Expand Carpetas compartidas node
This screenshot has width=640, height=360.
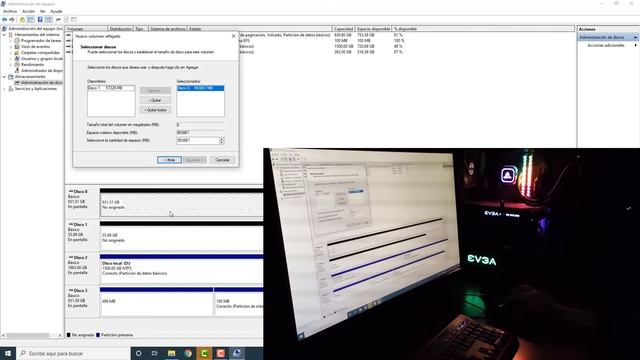11,53
